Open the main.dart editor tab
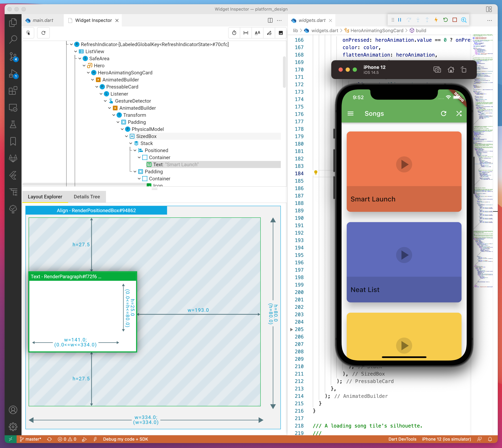502x448 pixels. pyautogui.click(x=43, y=20)
